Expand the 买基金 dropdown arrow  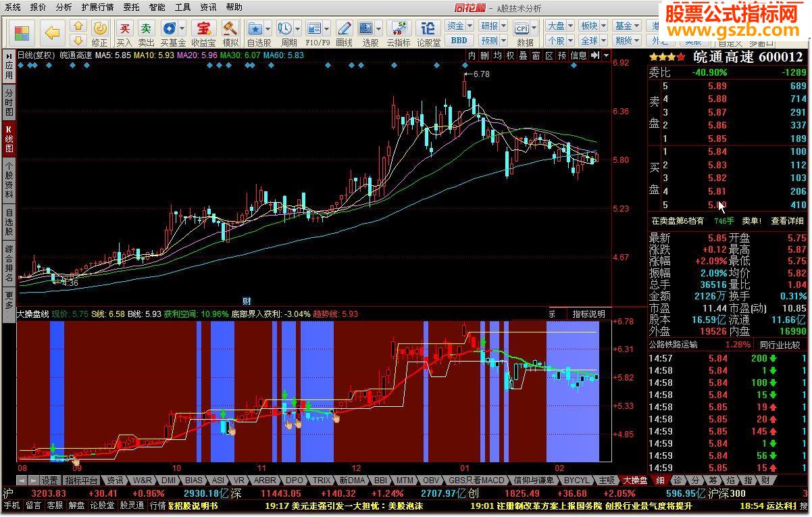(182, 29)
